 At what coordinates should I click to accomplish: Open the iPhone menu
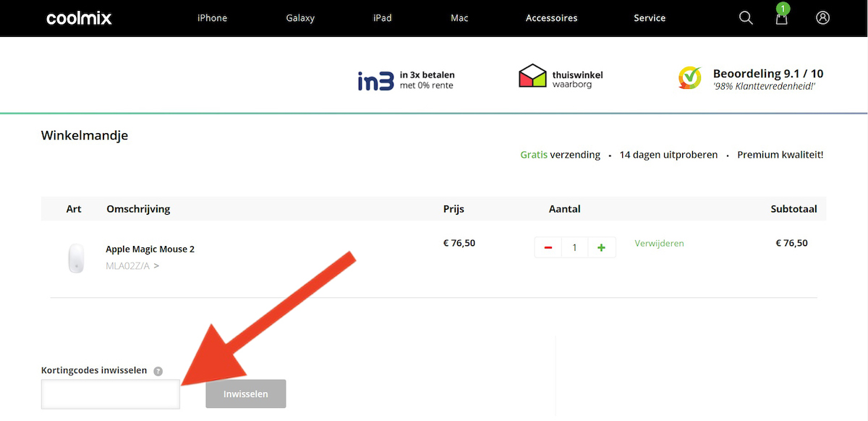pos(213,18)
